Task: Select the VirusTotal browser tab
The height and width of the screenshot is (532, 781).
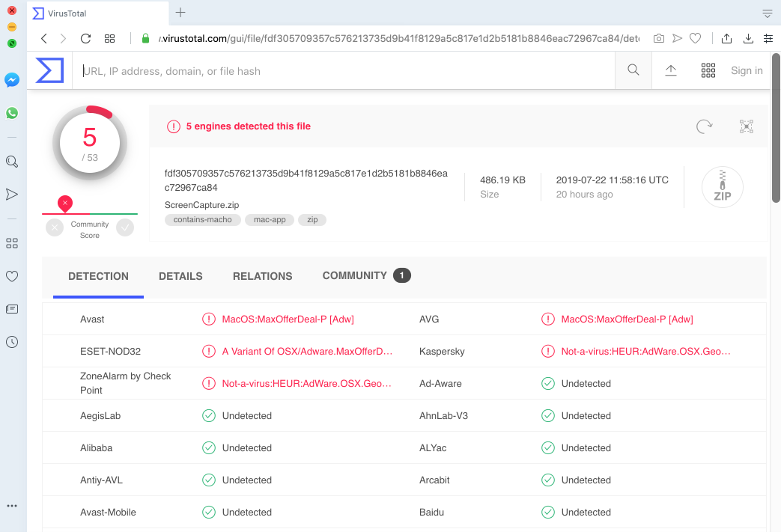Action: coord(97,13)
